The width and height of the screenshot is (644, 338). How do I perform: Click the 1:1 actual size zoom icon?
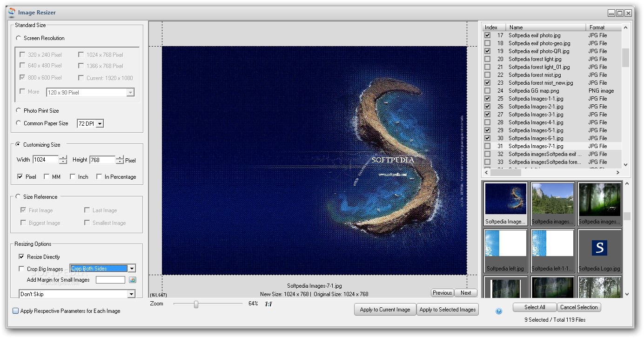(268, 304)
